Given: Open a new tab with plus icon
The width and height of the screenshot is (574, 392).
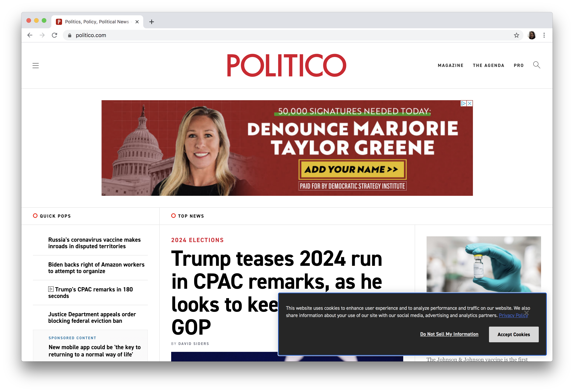Looking at the screenshot, I should click(x=152, y=22).
